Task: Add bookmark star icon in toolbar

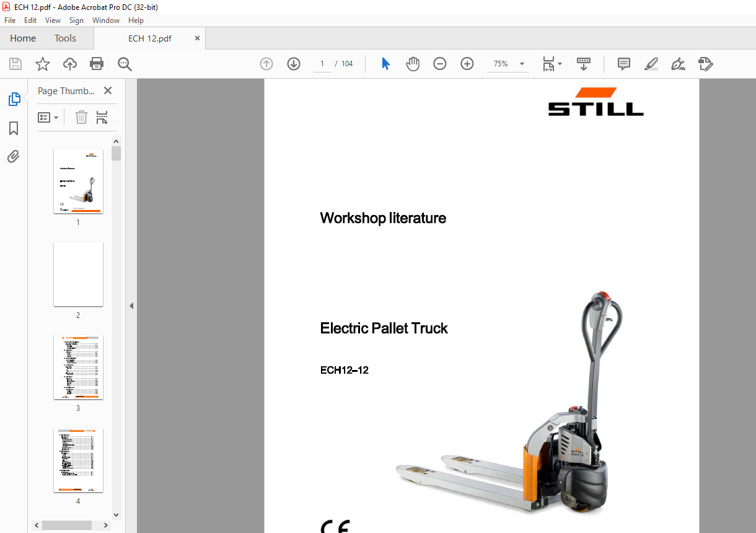Action: 42,64
